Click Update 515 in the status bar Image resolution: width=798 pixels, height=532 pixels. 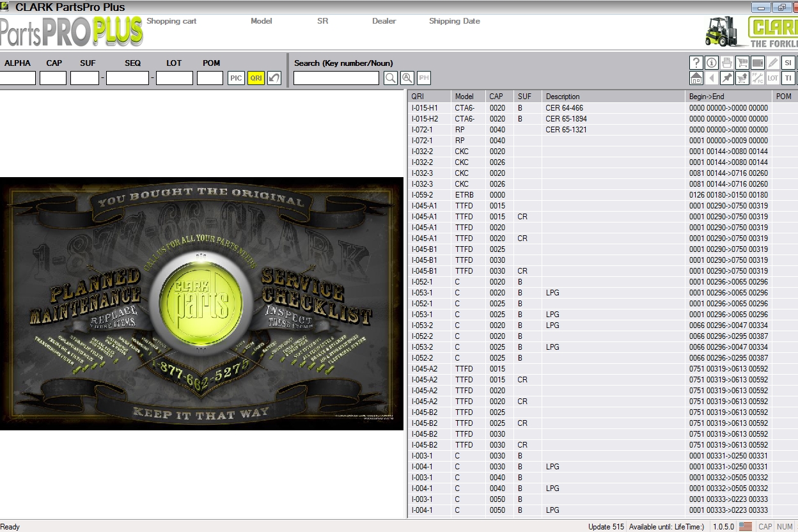tap(606, 527)
